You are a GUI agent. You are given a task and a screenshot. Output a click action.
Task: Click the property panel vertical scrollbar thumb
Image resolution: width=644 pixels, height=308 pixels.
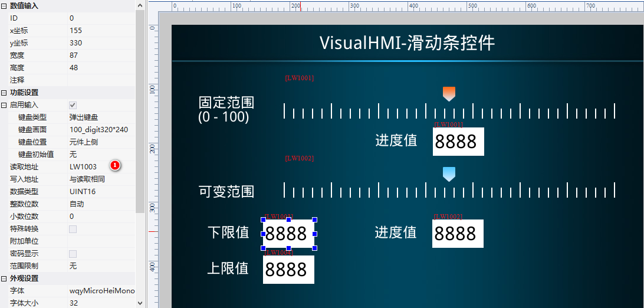pos(140,111)
